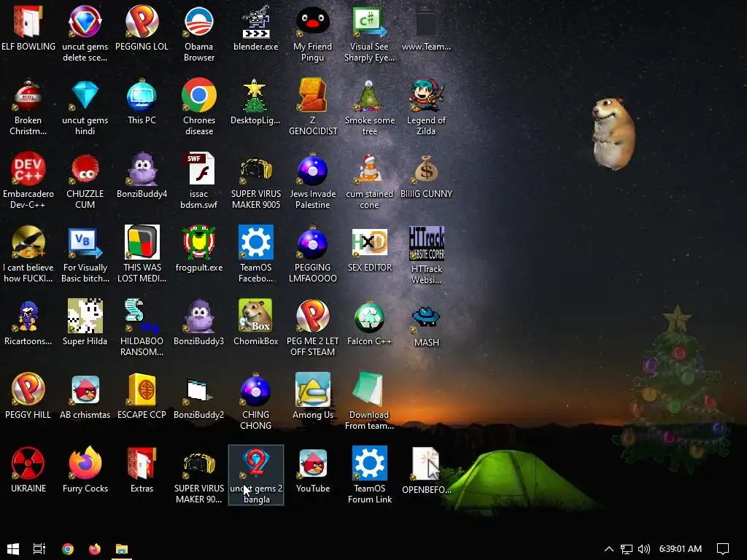The image size is (747, 560).
Task: Open the Action Center notifications
Action: pyautogui.click(x=723, y=549)
